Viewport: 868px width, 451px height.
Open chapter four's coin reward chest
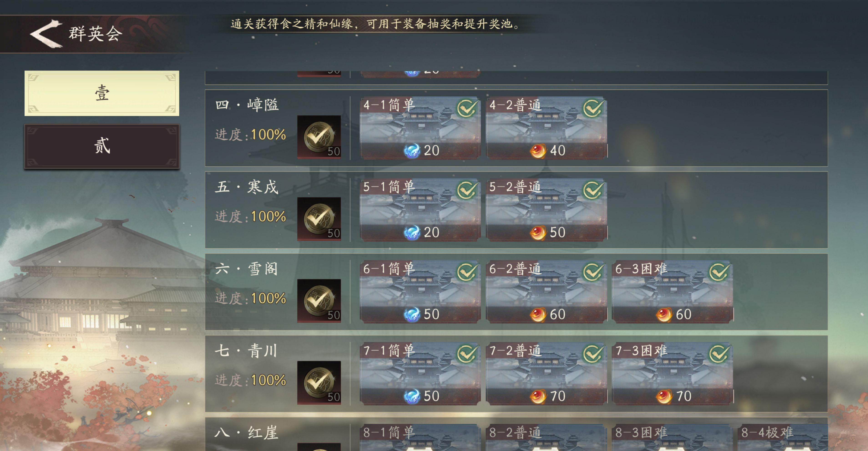(319, 137)
